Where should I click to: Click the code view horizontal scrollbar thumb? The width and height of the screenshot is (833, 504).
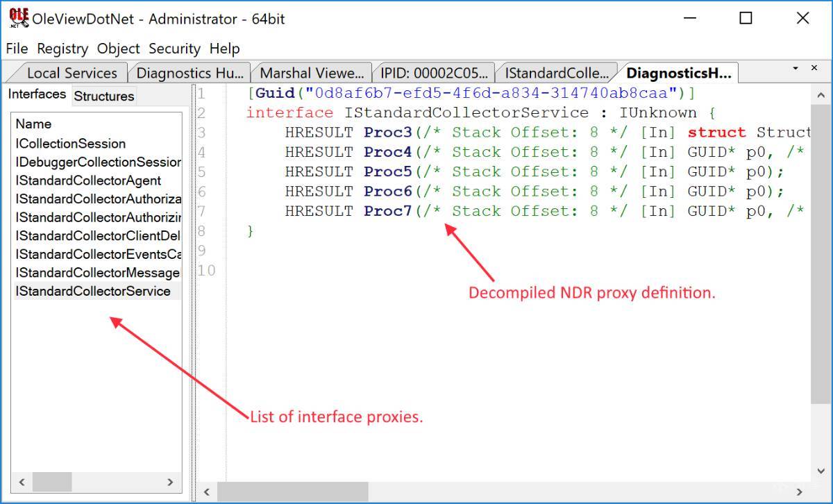292,492
